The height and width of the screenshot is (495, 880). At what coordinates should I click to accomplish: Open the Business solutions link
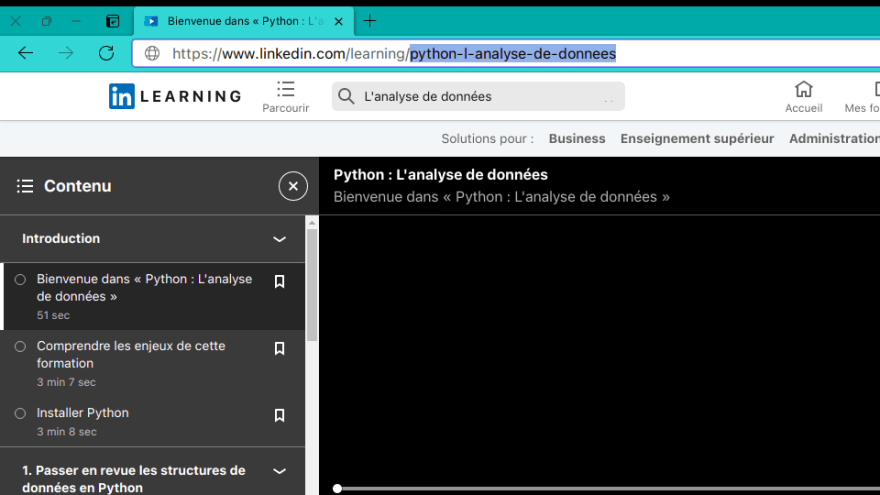[x=577, y=139]
